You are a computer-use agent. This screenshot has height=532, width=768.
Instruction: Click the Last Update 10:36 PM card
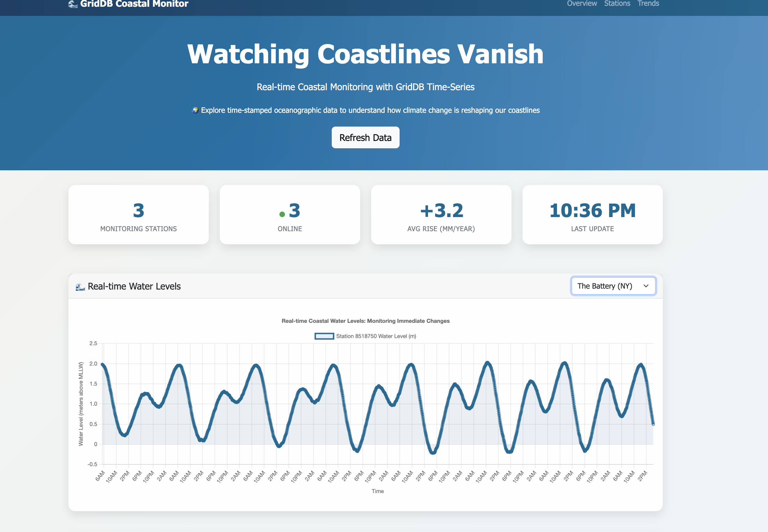[x=592, y=215]
